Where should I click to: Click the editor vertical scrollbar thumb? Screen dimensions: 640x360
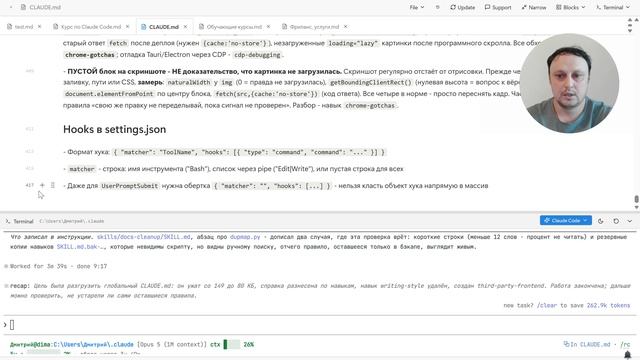636,199
